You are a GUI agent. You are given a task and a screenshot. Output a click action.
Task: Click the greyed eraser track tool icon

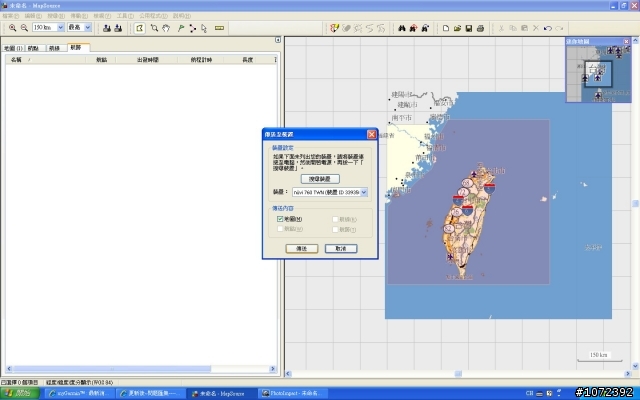346,28
